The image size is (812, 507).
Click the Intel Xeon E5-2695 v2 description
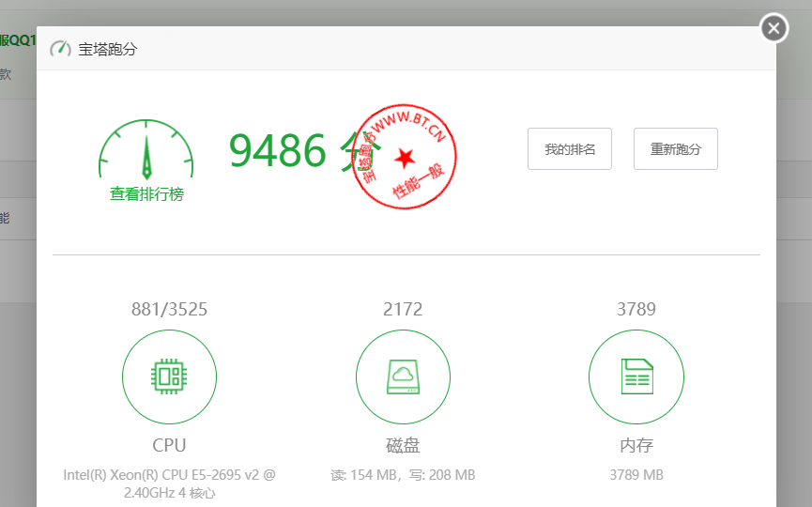(169, 484)
